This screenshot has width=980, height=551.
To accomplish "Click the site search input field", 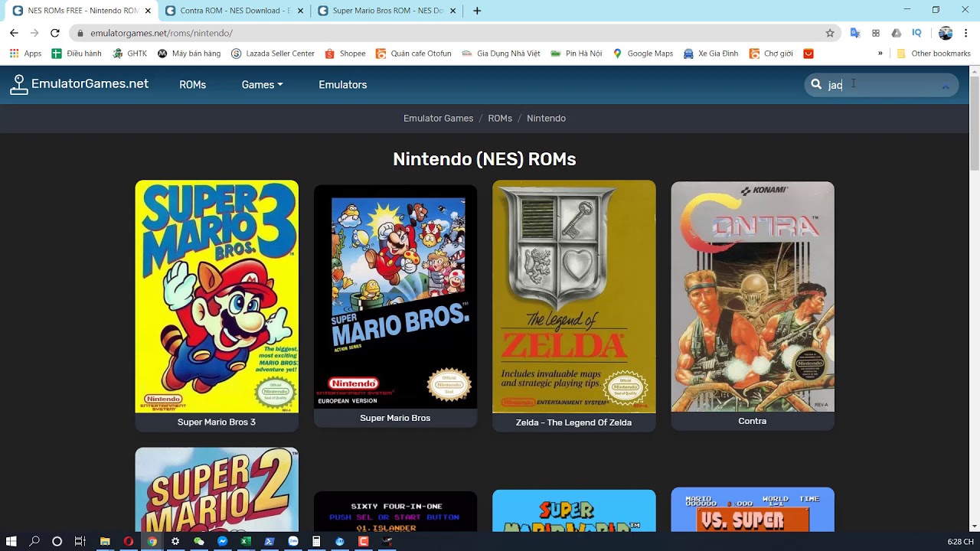I will point(881,85).
